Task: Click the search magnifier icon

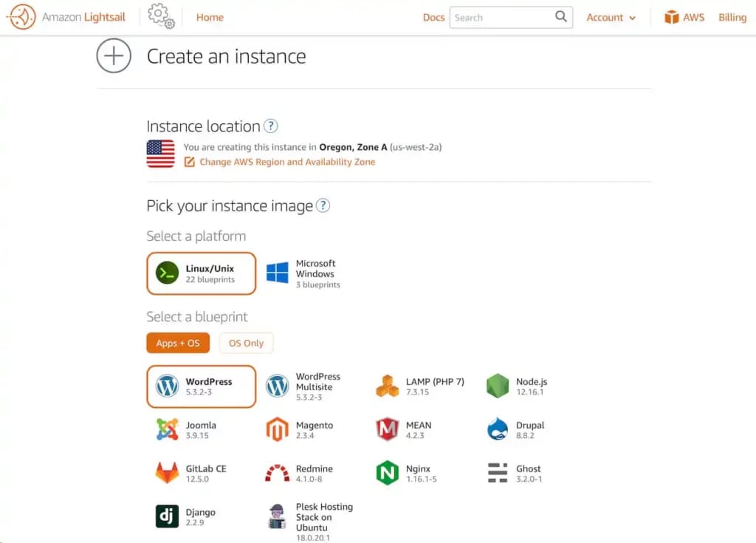Action: (x=561, y=17)
